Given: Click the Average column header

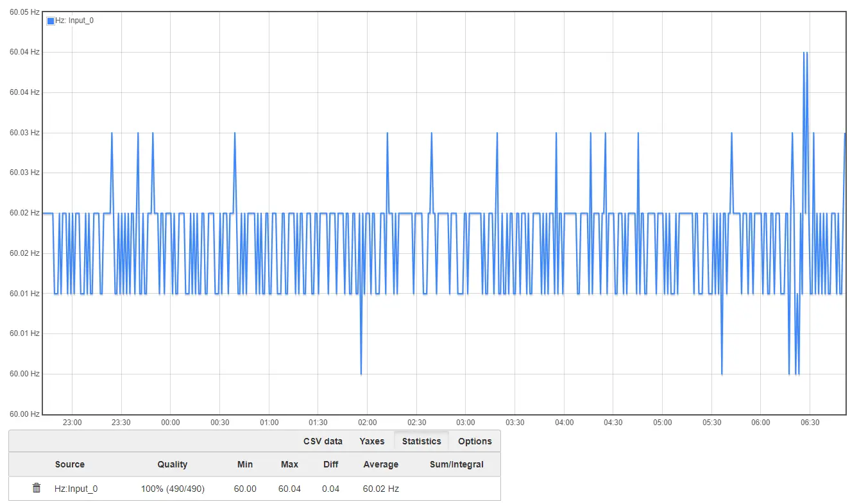Looking at the screenshot, I should pyautogui.click(x=380, y=464).
